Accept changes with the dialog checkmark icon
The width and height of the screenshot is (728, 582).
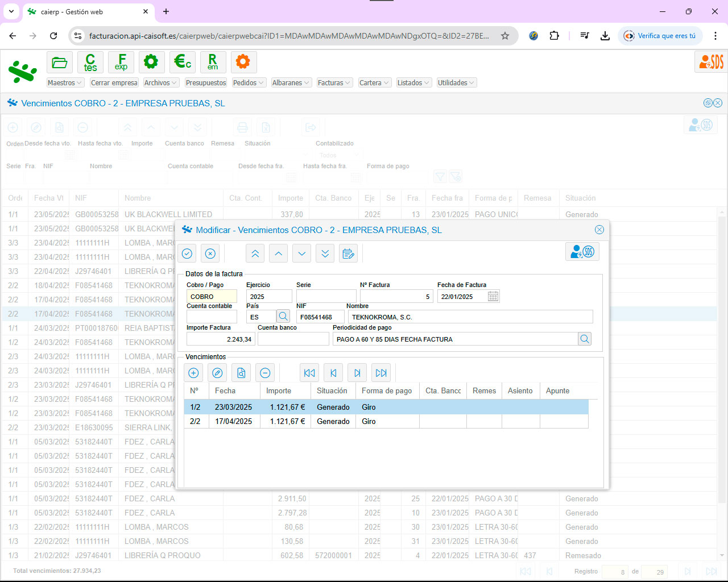[x=187, y=253]
